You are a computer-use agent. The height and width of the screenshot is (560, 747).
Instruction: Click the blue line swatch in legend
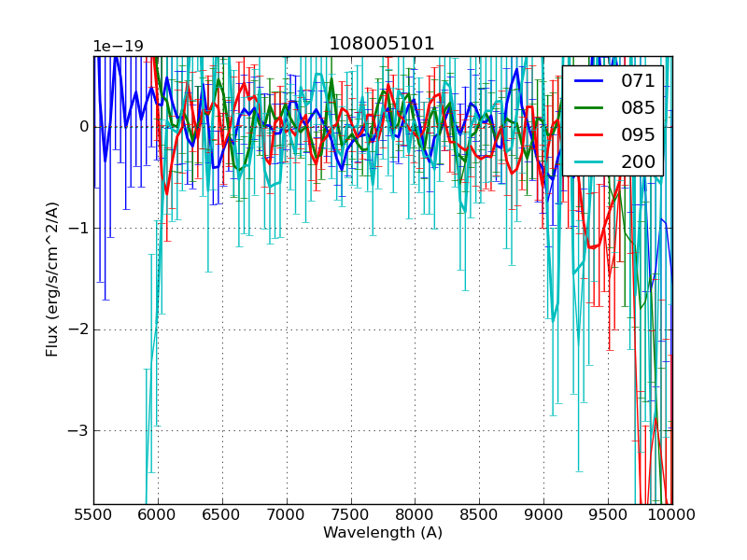click(590, 81)
